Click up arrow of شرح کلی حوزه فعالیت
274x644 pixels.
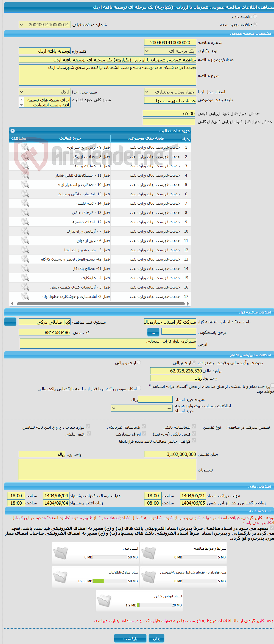[x=21, y=100]
